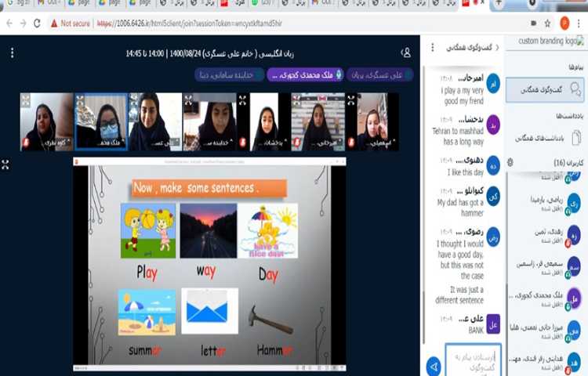
Task: Go back in the browser
Action: 9,23
